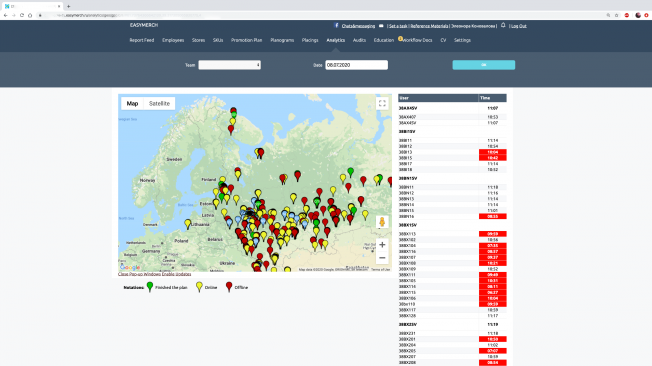Open the Promotion Plan menu
652x366 pixels.
coord(247,40)
